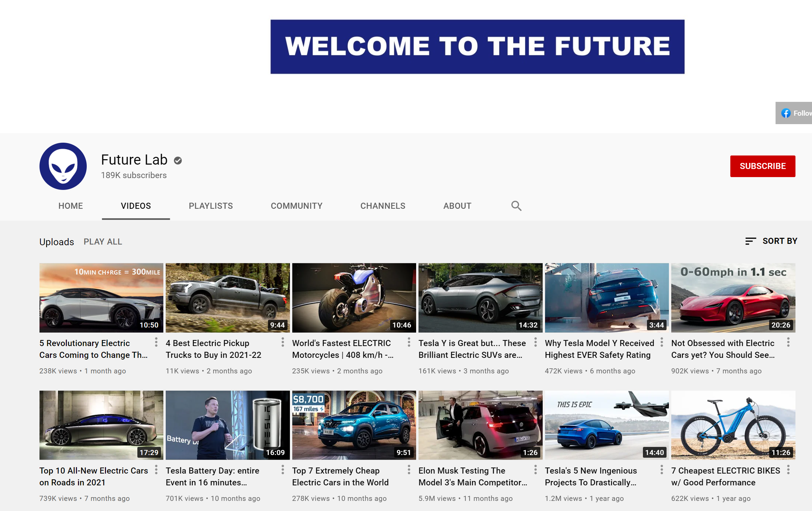
Task: Open 'Not Obsessed with Electric Cars yet?' title
Action: click(723, 349)
